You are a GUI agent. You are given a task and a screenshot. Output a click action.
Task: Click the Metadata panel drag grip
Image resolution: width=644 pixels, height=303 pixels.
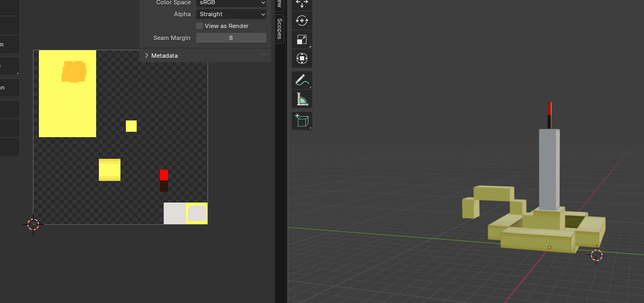coord(265,56)
